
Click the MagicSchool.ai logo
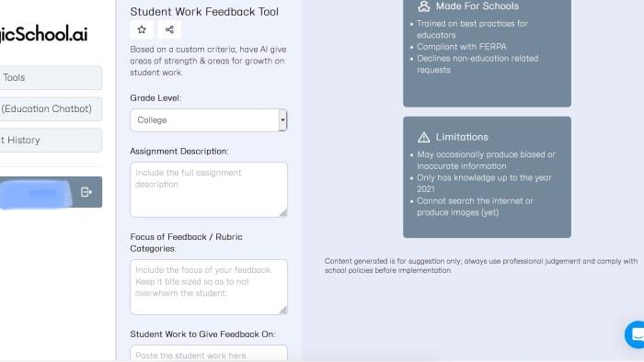tap(43, 34)
